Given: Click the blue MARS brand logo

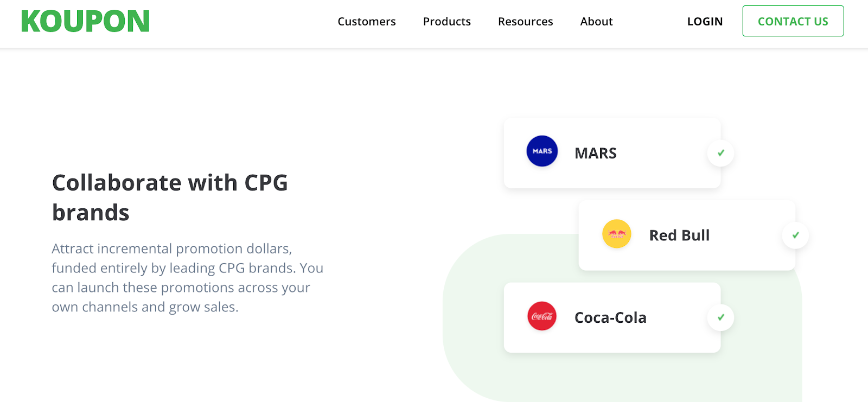Looking at the screenshot, I should 542,151.
